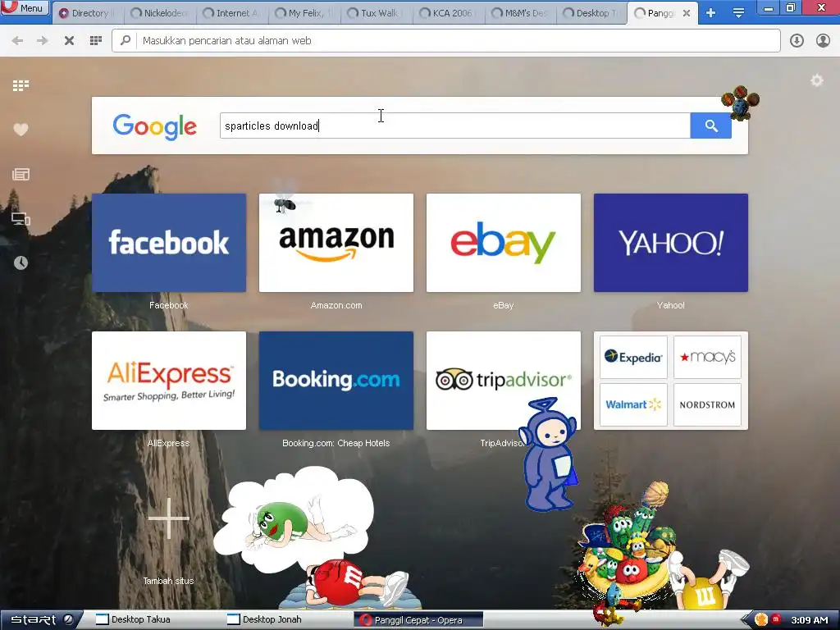Screen dimensions: 840x630
Task: Switch to the Directory tab
Action: coord(89,13)
